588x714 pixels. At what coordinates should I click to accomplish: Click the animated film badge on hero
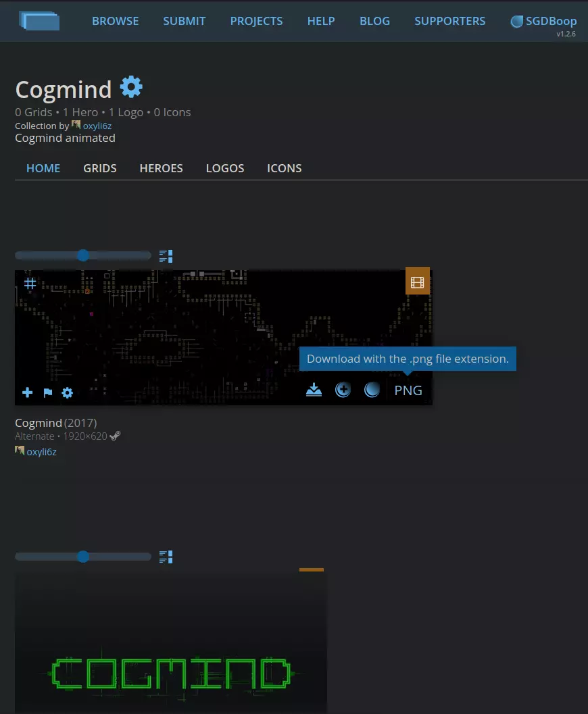(417, 282)
